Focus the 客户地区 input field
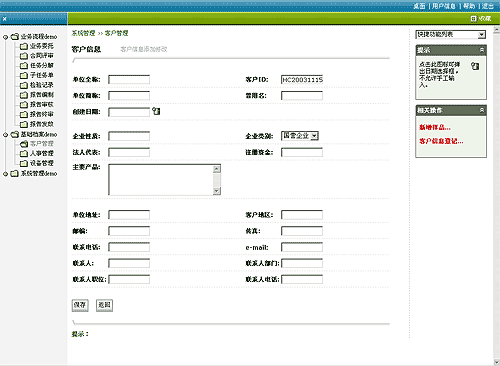The width and height of the screenshot is (500, 366). tap(302, 215)
